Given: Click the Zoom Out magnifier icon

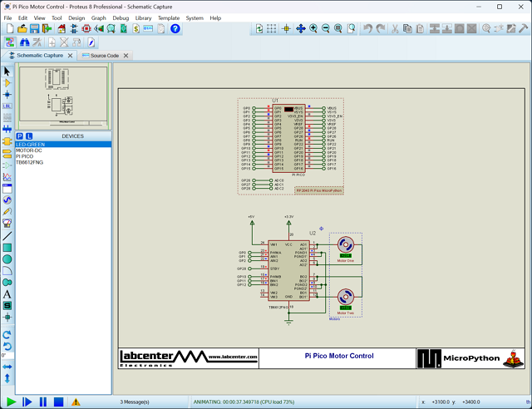Looking at the screenshot, I should pos(326,28).
